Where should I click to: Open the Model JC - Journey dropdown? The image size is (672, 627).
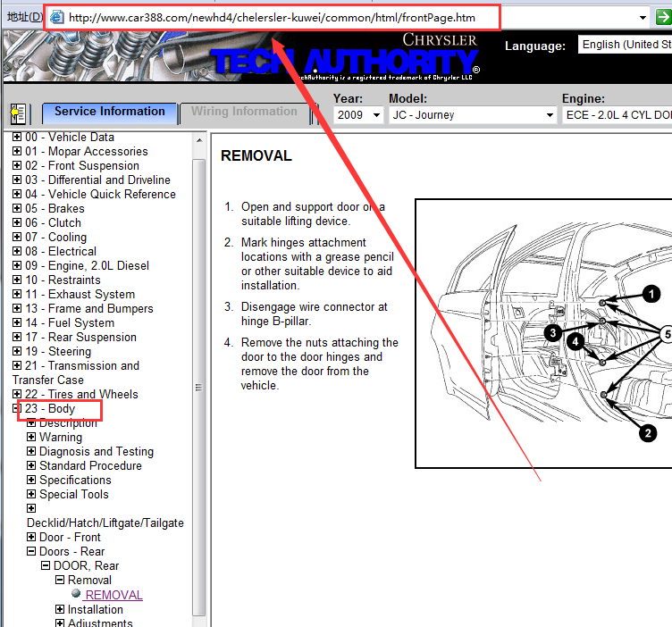click(x=473, y=115)
